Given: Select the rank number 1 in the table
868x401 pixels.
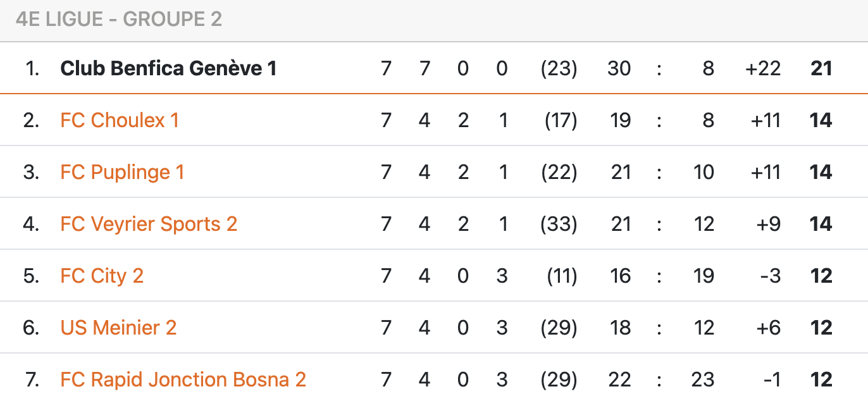Looking at the screenshot, I should (32, 68).
